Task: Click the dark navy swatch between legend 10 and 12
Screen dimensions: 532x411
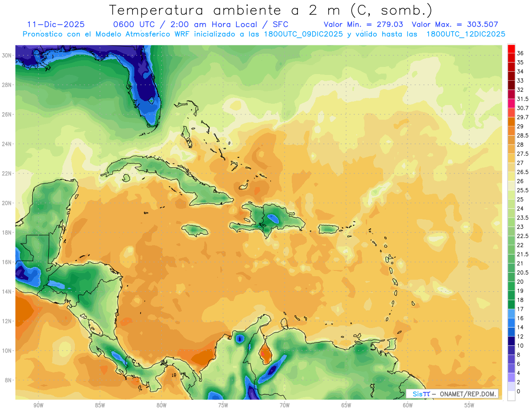Action: click(x=511, y=341)
